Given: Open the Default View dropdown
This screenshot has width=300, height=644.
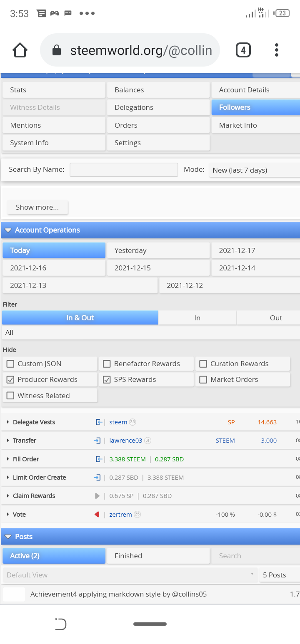Looking at the screenshot, I should point(130,575).
